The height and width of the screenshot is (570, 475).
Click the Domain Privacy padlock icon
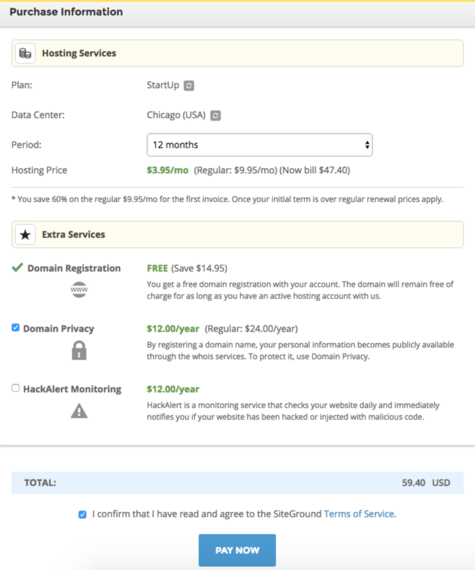79,350
